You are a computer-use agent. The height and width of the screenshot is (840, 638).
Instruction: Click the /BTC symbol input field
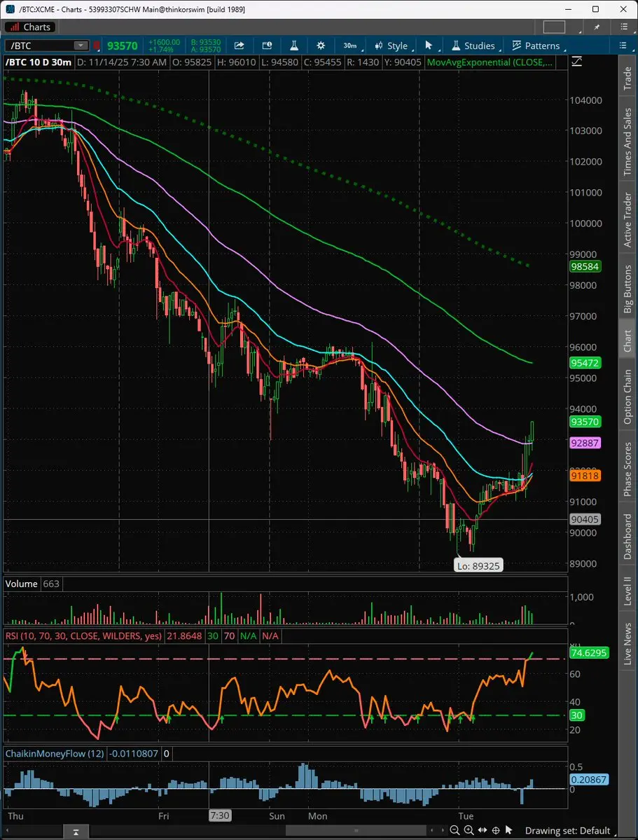coord(40,46)
